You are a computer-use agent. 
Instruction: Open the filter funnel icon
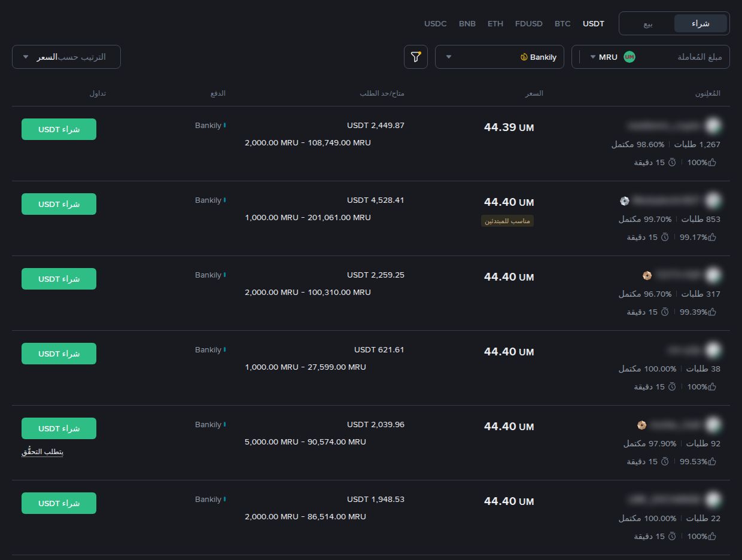[416, 57]
